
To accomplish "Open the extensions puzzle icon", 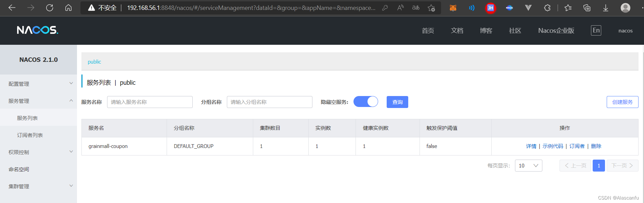I will (x=547, y=8).
